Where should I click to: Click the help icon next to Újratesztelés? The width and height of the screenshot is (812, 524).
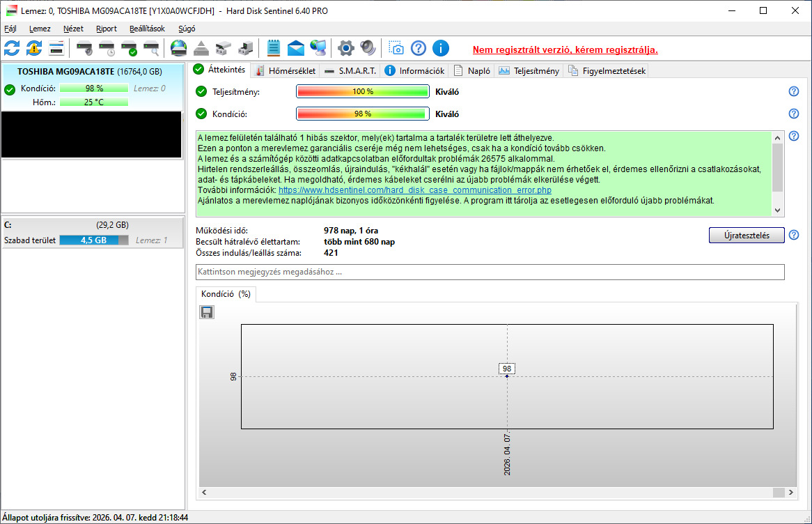coord(793,236)
